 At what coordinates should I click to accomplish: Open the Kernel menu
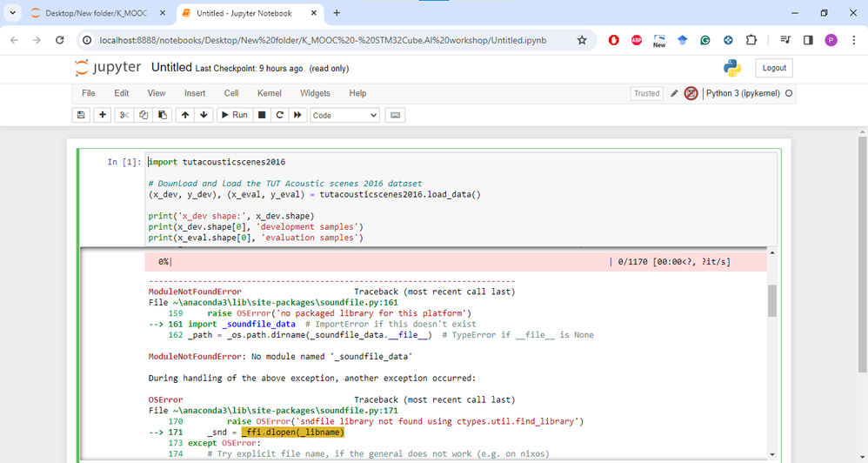click(269, 93)
